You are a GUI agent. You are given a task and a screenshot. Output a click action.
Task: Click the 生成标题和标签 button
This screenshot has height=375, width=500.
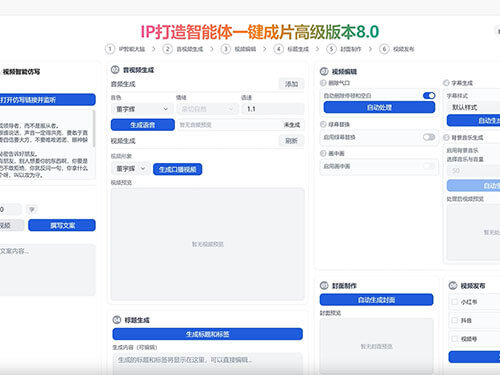pyautogui.click(x=208, y=334)
